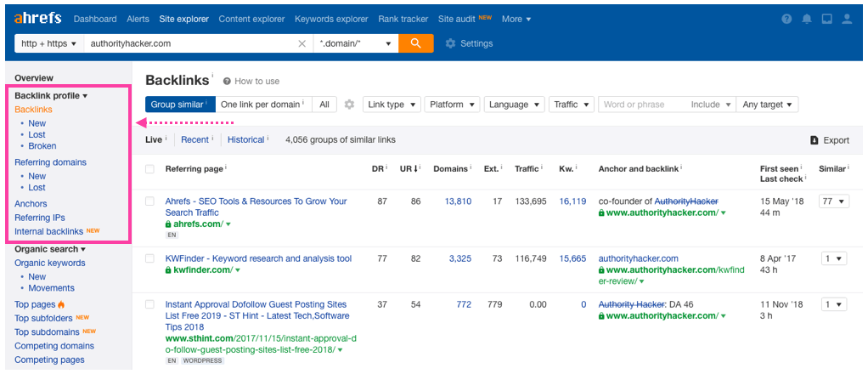The image size is (868, 374).
Task: Open Organic keywords in the sidebar
Action: 50,263
